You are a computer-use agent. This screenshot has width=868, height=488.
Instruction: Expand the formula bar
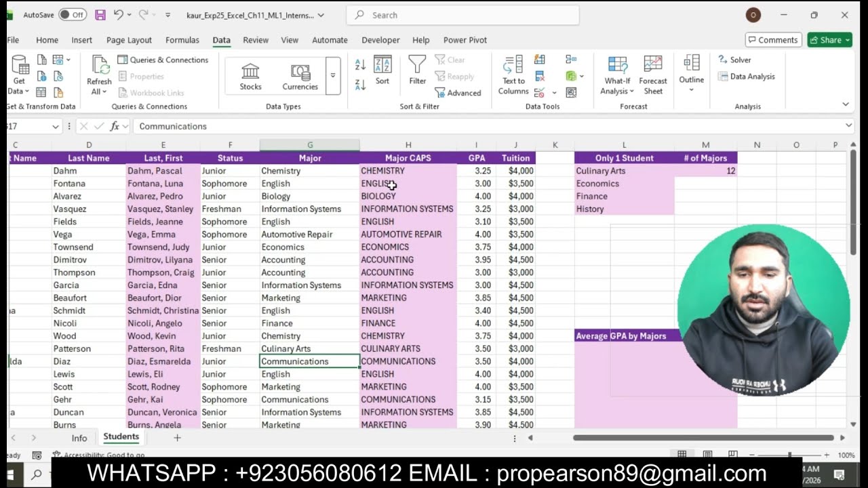[848, 126]
